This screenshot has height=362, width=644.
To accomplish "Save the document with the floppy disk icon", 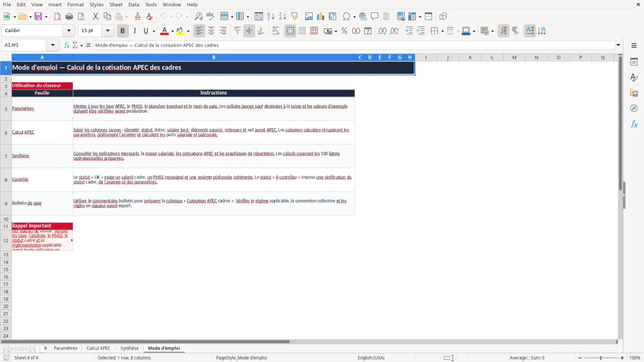I will click(38, 17).
